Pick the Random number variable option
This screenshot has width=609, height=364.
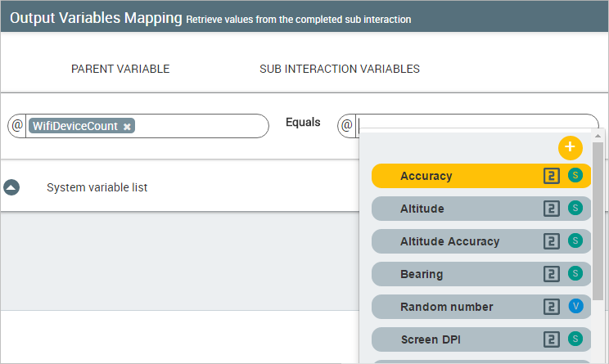coord(481,307)
